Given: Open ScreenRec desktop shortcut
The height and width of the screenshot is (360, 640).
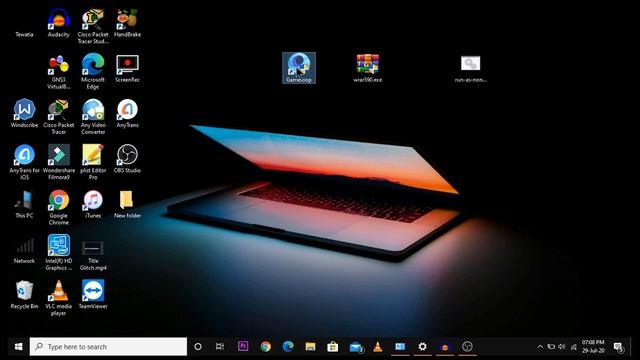Looking at the screenshot, I should (127, 69).
